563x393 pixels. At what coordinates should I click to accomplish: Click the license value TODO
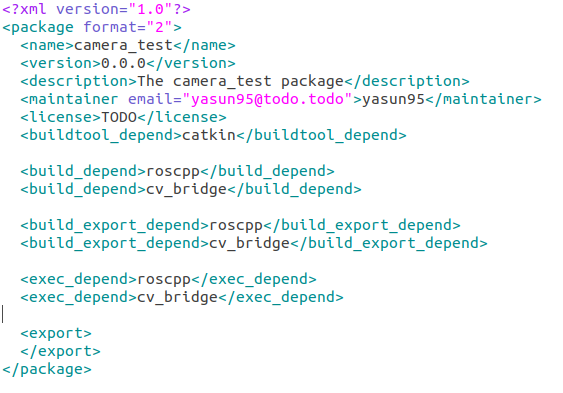119,117
